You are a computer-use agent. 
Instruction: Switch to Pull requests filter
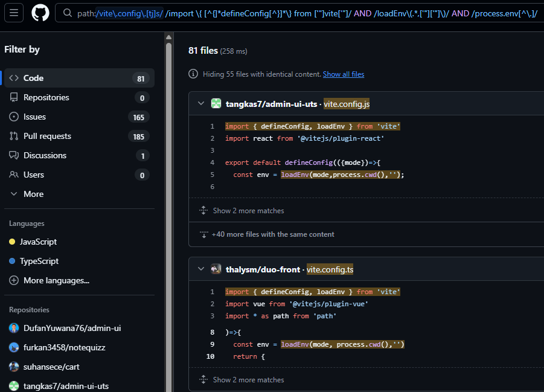[47, 136]
